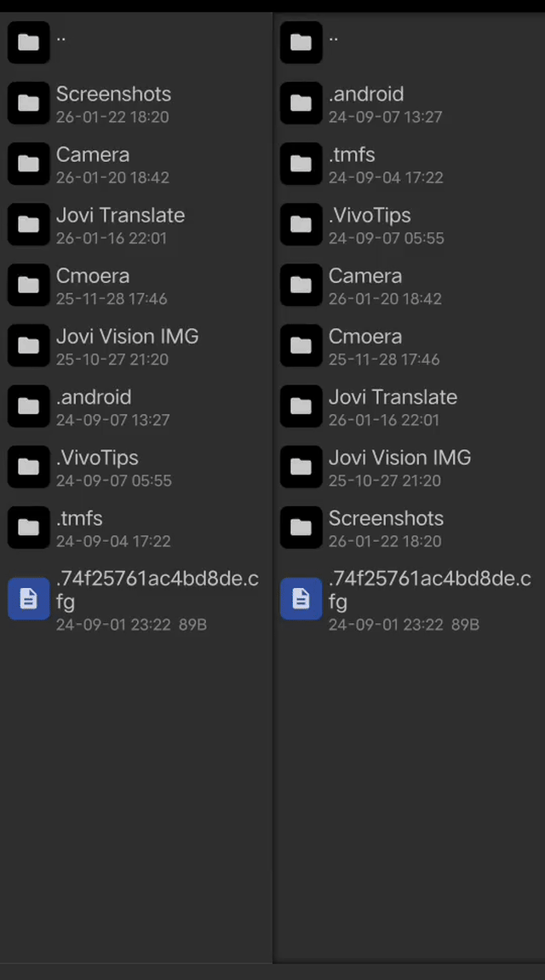Open the .tmfs folder icon in right pane
The image size is (545, 980).
click(301, 164)
